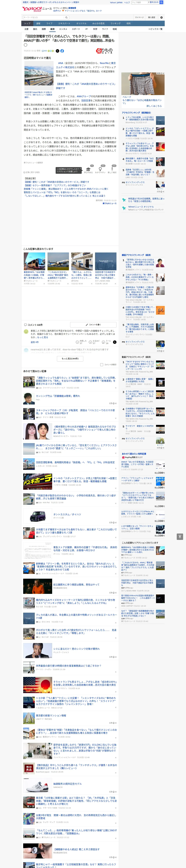This screenshot has width=186, height=868.
Task: Switch to the ライブ navigation tab
Action: 49,24
